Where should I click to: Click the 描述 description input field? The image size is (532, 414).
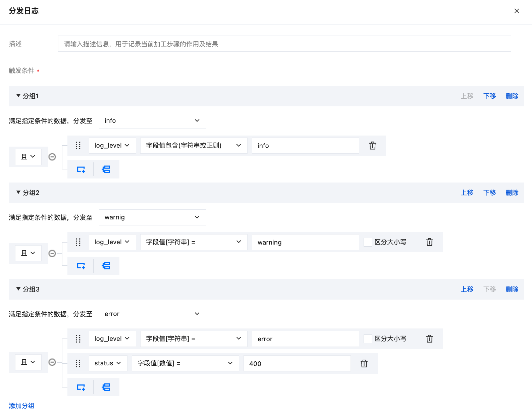coord(284,44)
